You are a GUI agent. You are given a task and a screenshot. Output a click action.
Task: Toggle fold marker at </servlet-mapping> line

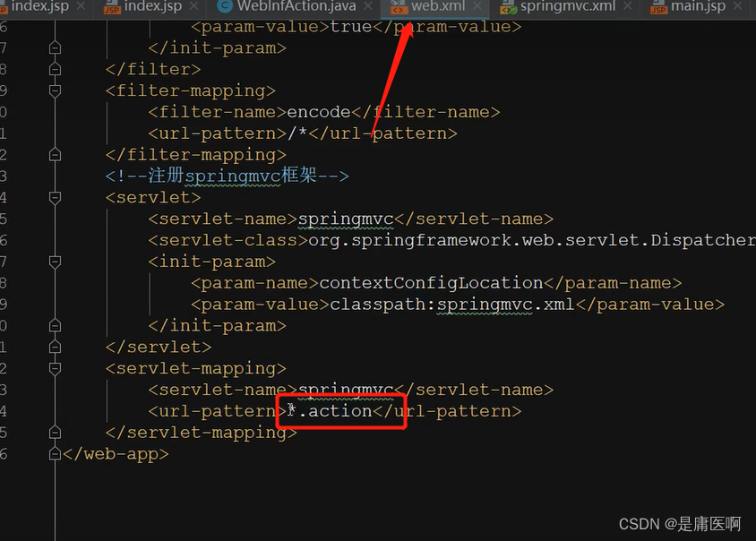(x=55, y=433)
